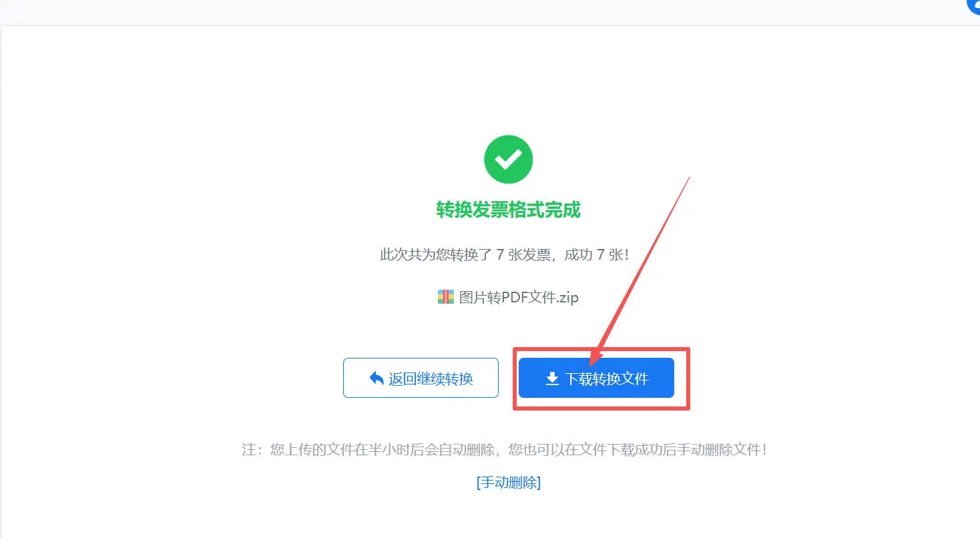Click the curved back arrow icon in 返回继续转换
980x538 pixels.
click(x=377, y=378)
